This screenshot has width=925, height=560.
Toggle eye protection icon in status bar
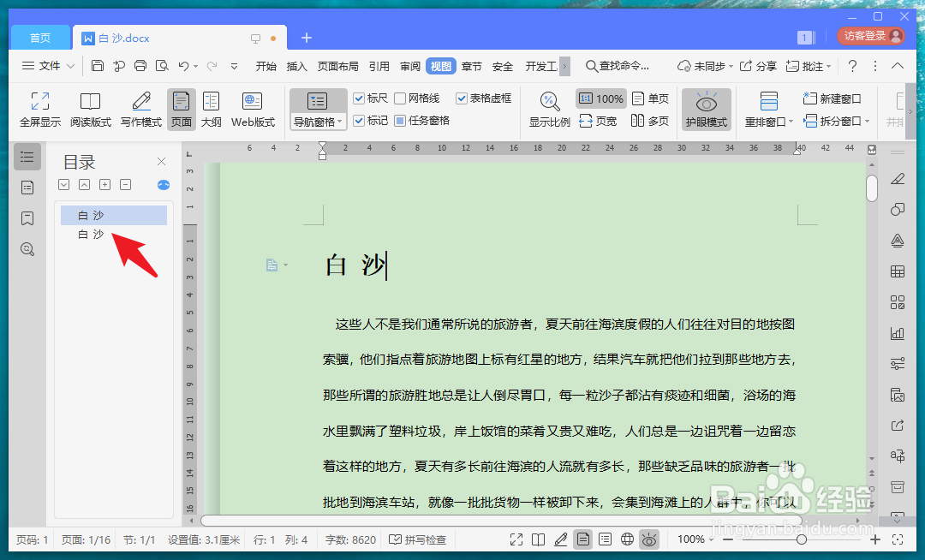coord(649,539)
